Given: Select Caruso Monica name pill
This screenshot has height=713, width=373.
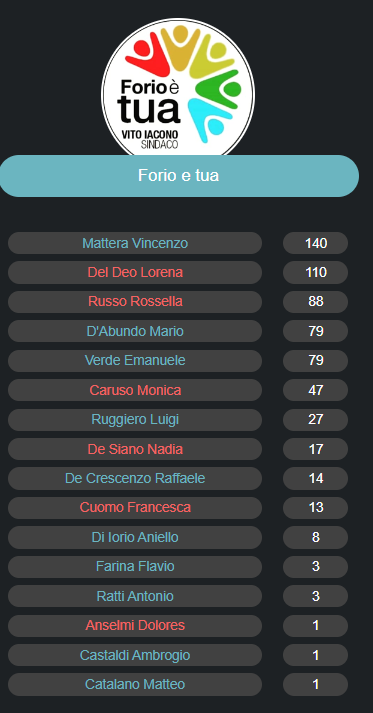Looking at the screenshot, I should click(135, 390).
